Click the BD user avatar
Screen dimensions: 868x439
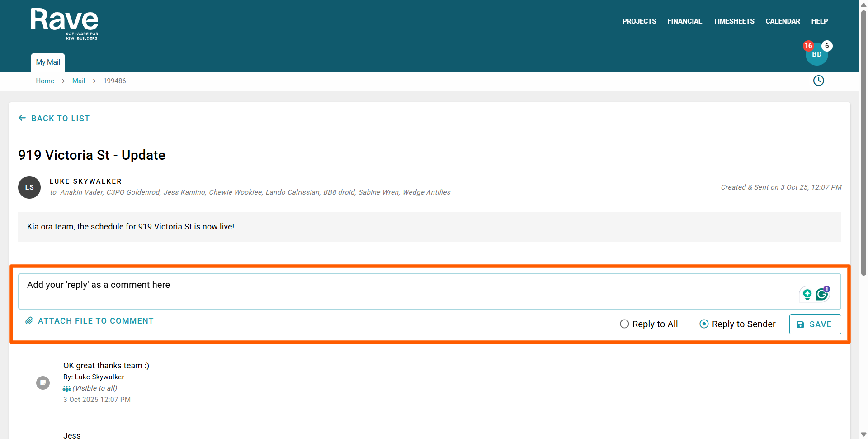click(816, 55)
